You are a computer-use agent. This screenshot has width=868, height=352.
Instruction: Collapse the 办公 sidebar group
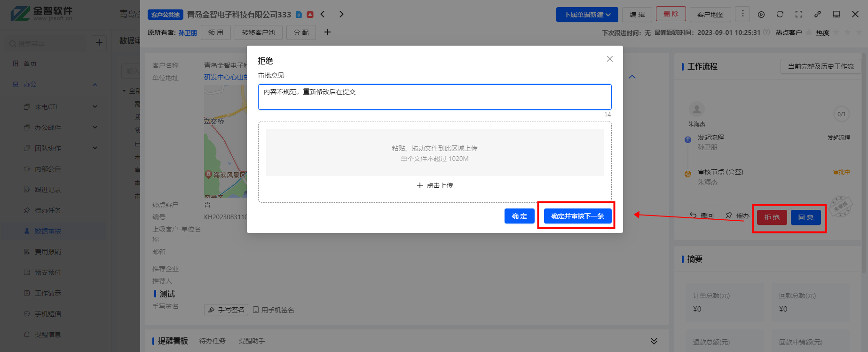[95, 85]
